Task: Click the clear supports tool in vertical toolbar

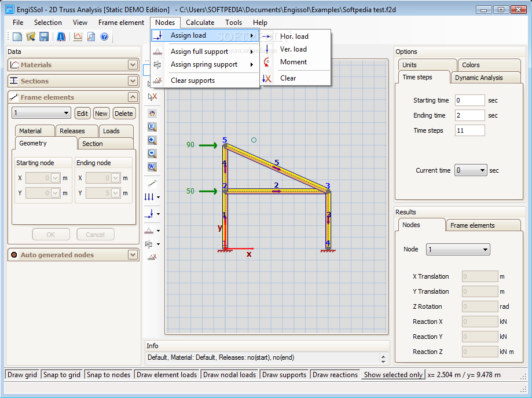Action: click(152, 257)
